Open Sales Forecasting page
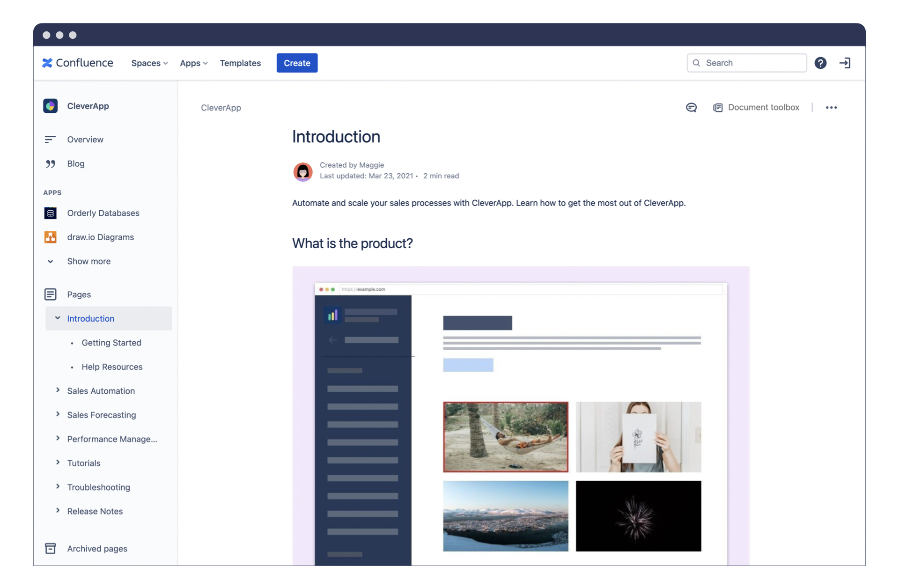 point(102,415)
